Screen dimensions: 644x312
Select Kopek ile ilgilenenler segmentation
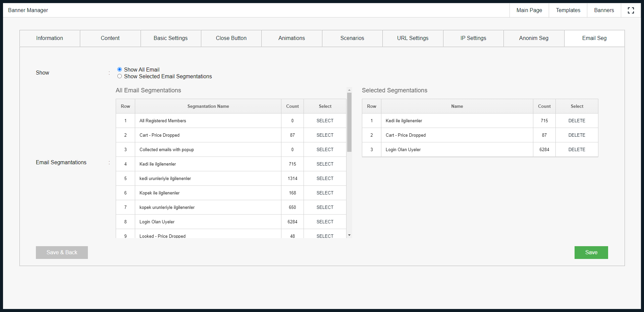[325, 193]
